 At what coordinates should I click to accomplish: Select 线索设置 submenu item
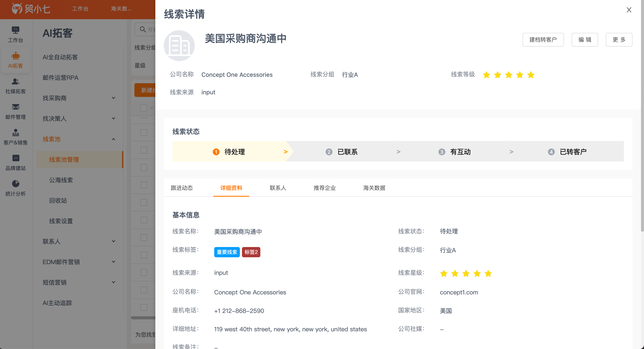pyautogui.click(x=61, y=221)
